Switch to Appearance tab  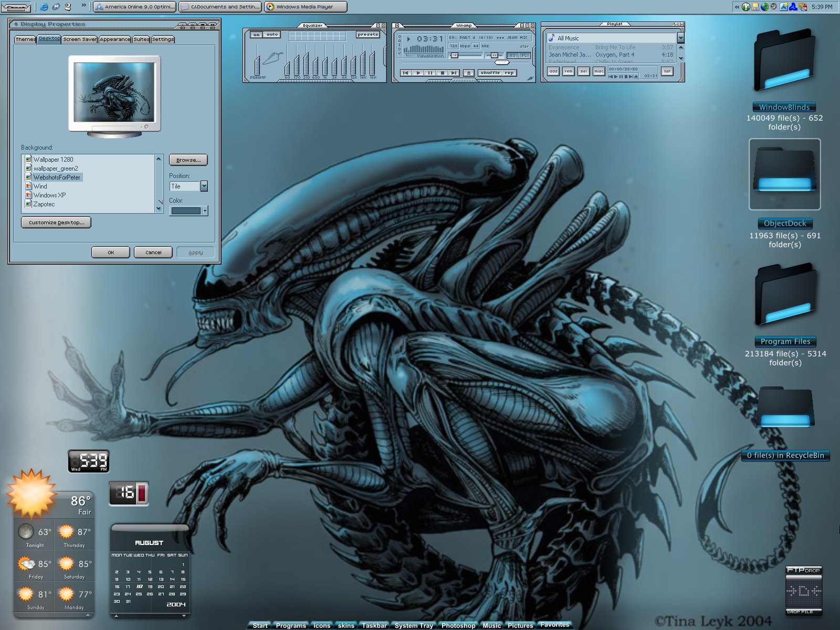coord(115,39)
